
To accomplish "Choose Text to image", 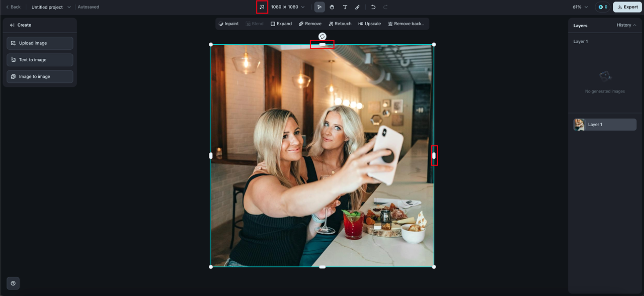I will 40,60.
